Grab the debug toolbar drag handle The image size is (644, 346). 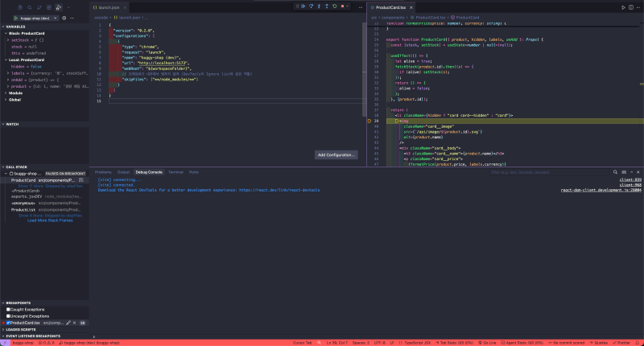click(297, 6)
